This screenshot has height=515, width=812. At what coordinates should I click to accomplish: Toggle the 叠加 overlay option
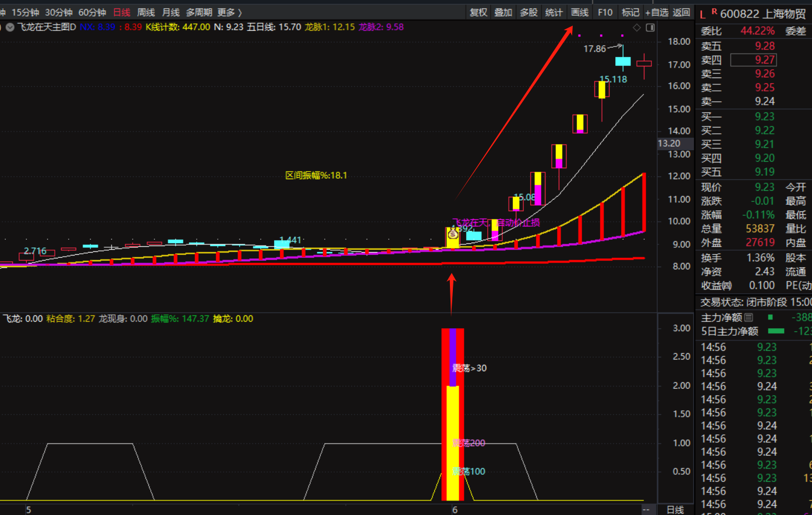pos(503,12)
